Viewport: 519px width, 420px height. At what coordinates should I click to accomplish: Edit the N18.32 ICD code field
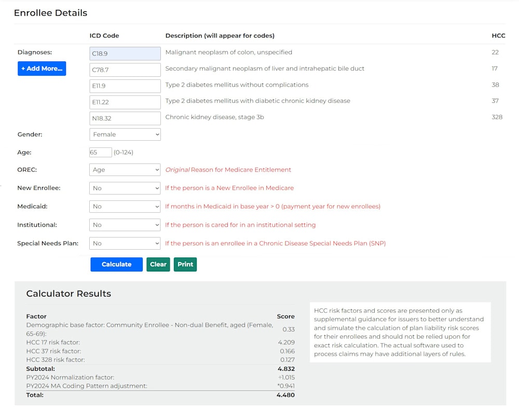125,118
